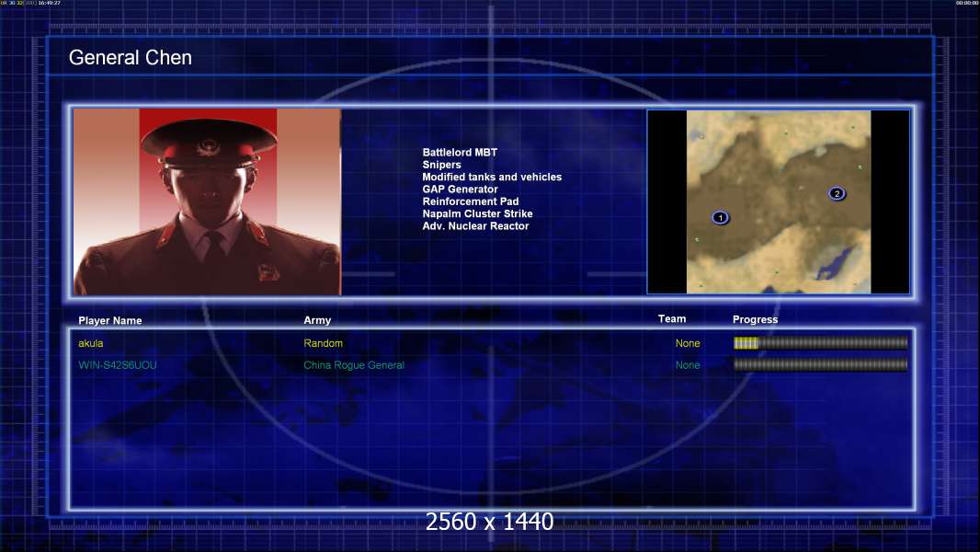Click the Player Name column header
The height and width of the screenshot is (552, 980).
(110, 320)
